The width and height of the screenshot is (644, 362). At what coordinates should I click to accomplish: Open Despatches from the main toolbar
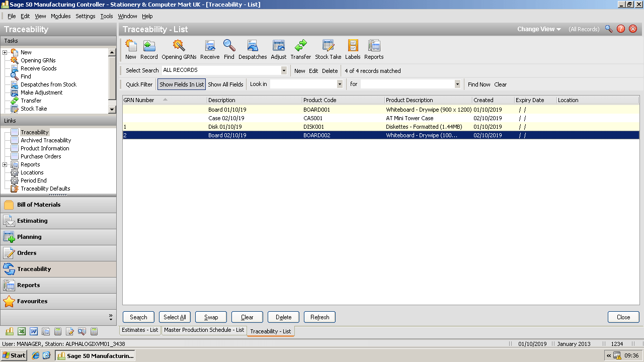253,49
